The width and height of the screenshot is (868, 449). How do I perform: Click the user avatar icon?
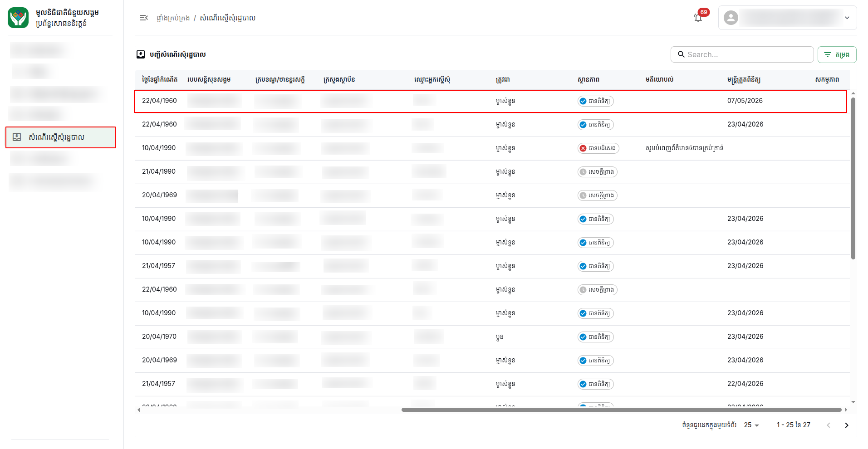(x=731, y=18)
